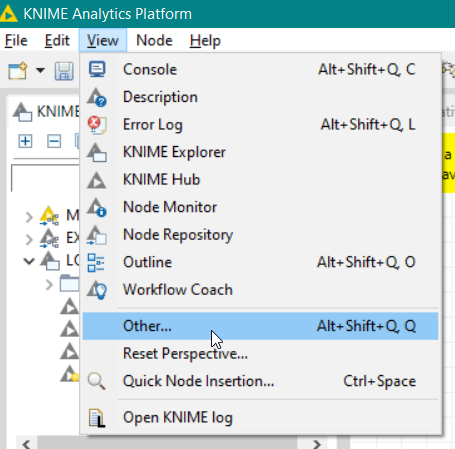
Task: Select Other... in the View menu
Action: click(260, 326)
